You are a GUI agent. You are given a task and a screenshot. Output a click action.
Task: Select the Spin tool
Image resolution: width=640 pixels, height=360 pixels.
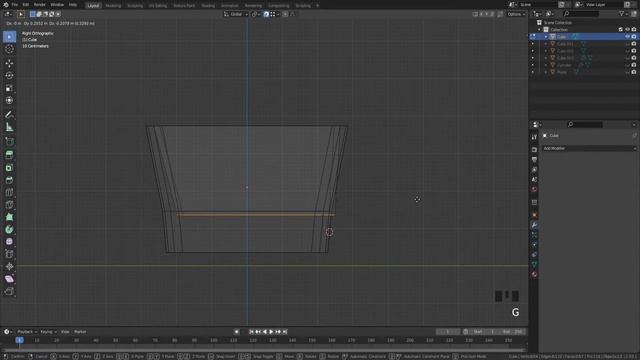click(9, 229)
